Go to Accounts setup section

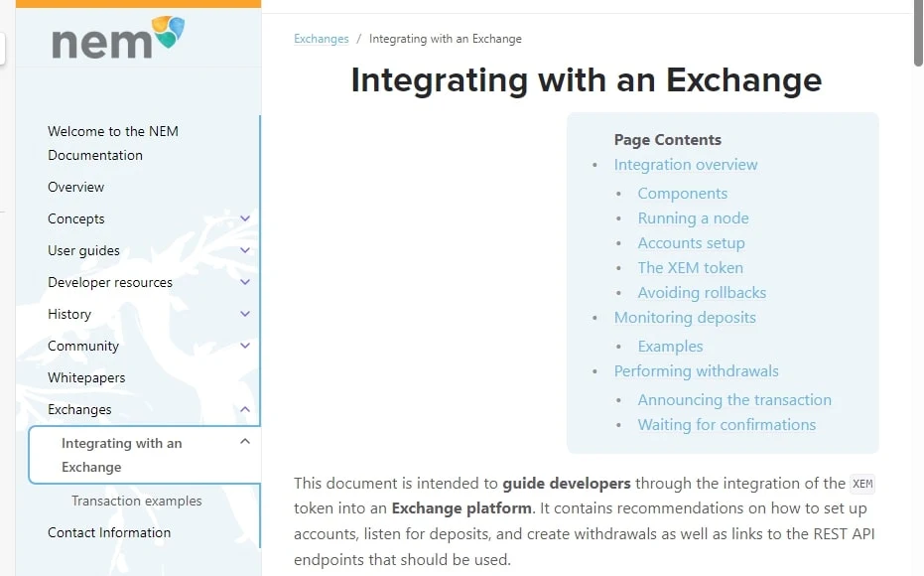[x=691, y=243]
